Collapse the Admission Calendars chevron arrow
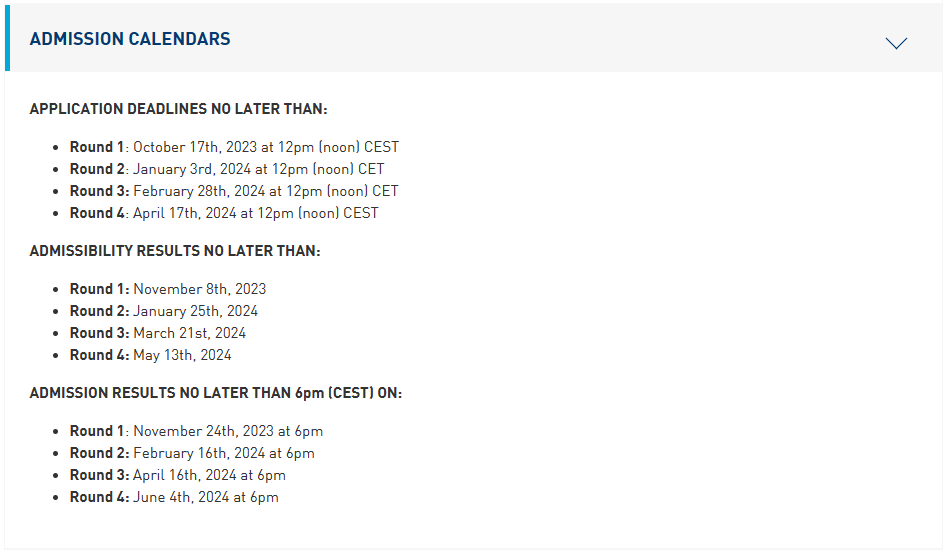The width and height of the screenshot is (949, 550). click(x=896, y=43)
